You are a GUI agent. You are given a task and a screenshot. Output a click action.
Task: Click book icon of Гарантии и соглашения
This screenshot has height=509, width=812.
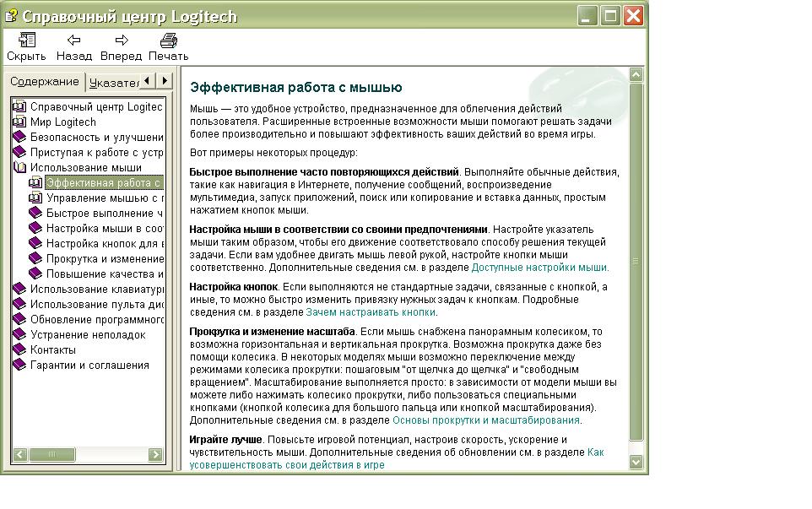(x=19, y=365)
